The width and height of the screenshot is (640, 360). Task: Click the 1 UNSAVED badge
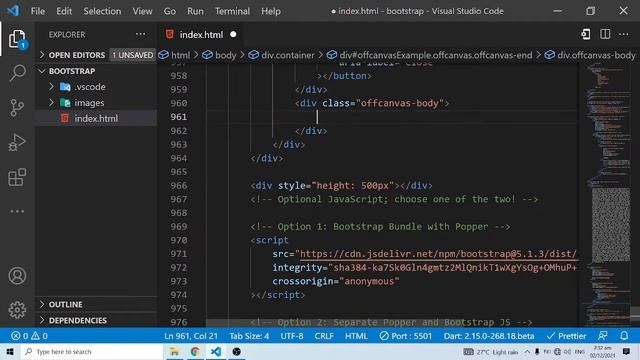[133, 55]
